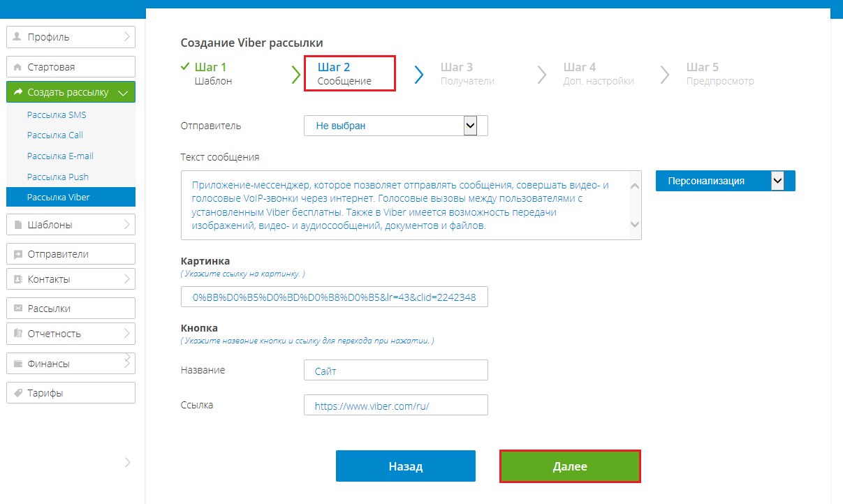Click the "Ссылка" field label
The image size is (843, 504).
pos(197,404)
